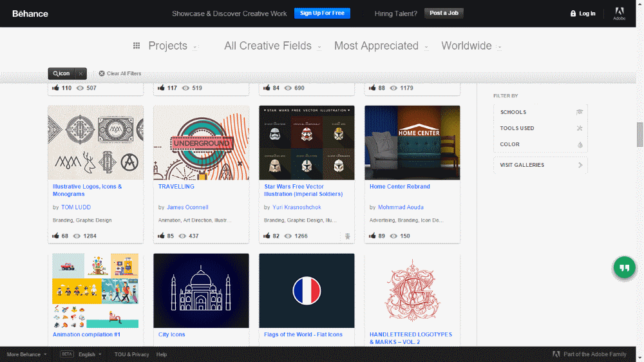This screenshot has width=644, height=362.
Task: Click thumbs up icon on Home Center card
Action: (372, 236)
